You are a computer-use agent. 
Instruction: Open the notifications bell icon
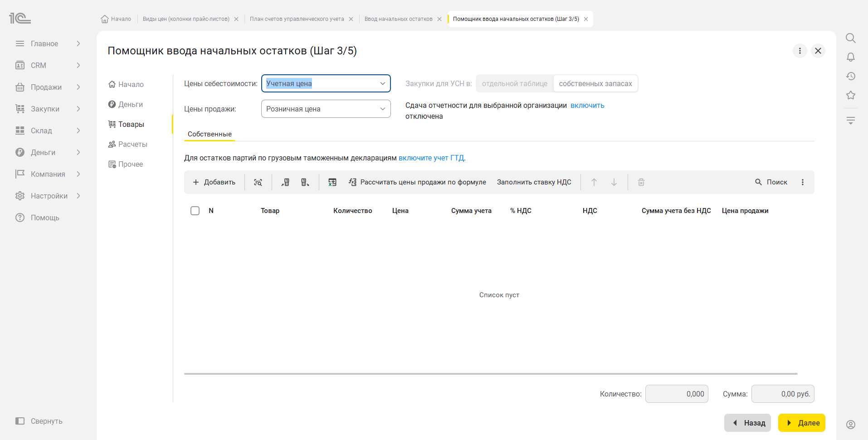(851, 57)
